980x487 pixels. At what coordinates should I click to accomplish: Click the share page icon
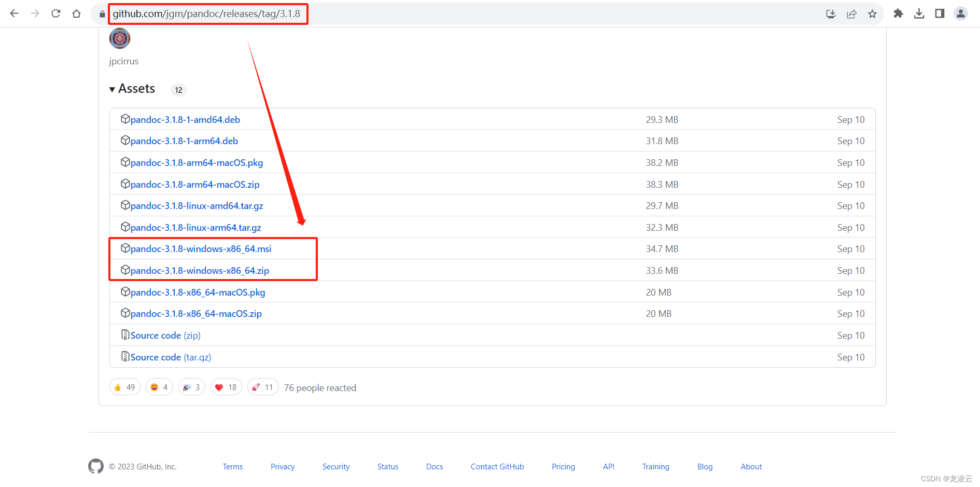(x=851, y=14)
